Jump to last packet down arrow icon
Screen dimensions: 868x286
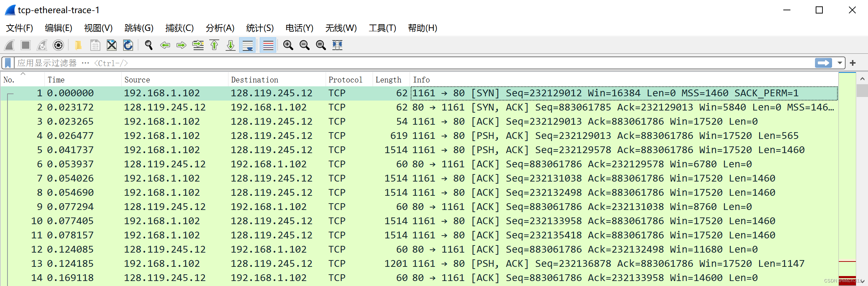coord(231,45)
